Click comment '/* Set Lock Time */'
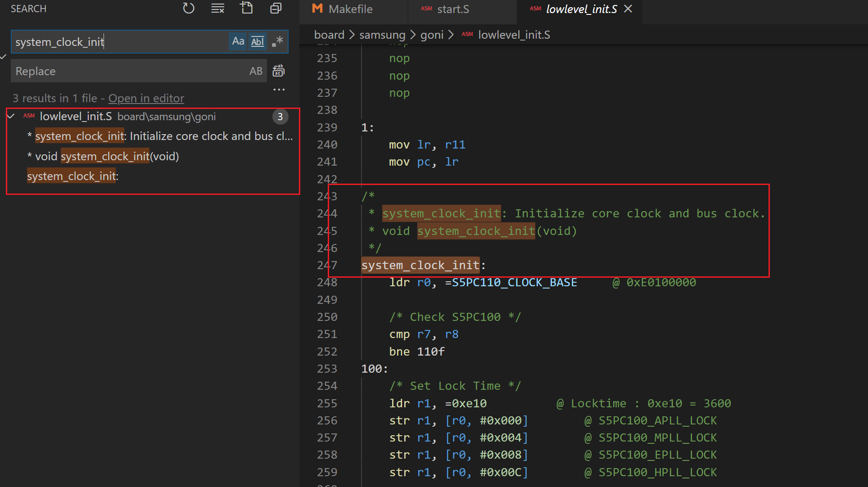This screenshot has height=487, width=868. click(x=455, y=386)
